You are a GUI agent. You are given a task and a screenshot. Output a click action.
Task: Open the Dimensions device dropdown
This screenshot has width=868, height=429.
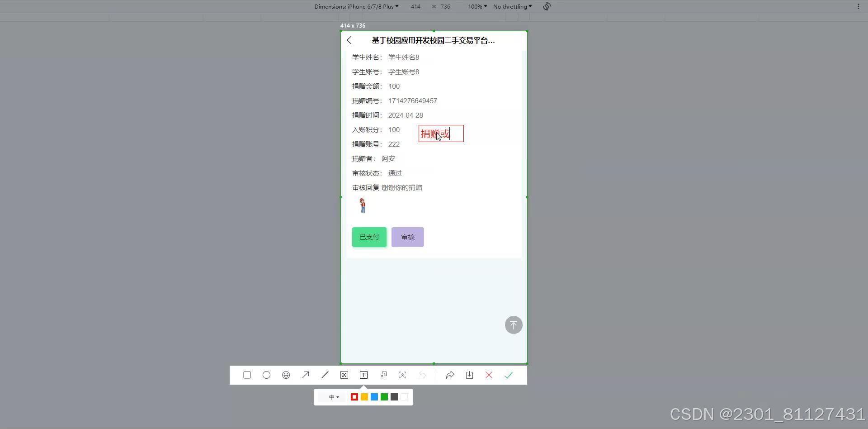(x=357, y=6)
